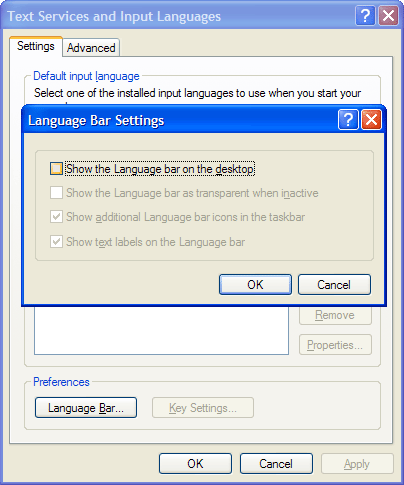Viewport: 404px width, 485px height.
Task: Click the Remove button
Action: 335,315
